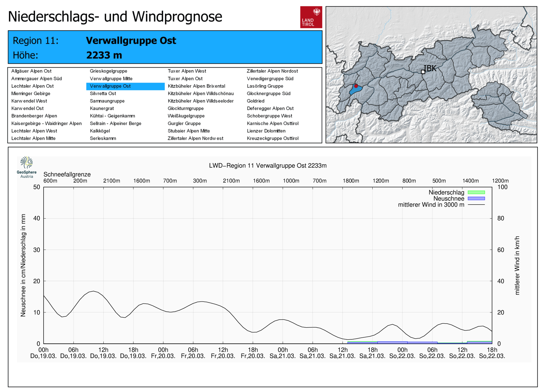Image resolution: width=544 pixels, height=392 pixels.
Task: Select Silvretta Ost region
Action: 103,93
